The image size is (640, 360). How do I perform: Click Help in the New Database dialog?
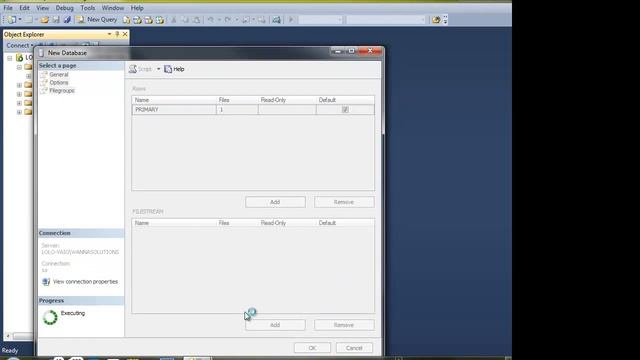click(174, 69)
